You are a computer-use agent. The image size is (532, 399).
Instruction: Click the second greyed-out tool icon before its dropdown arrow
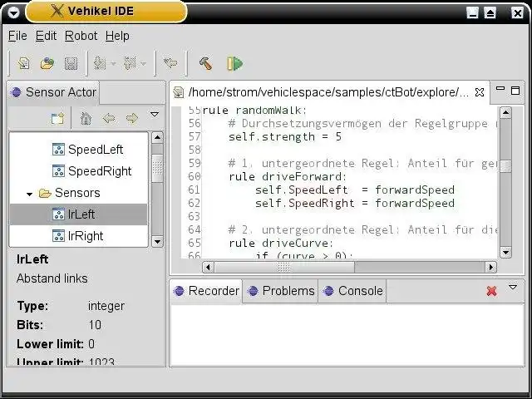pyautogui.click(x=130, y=63)
